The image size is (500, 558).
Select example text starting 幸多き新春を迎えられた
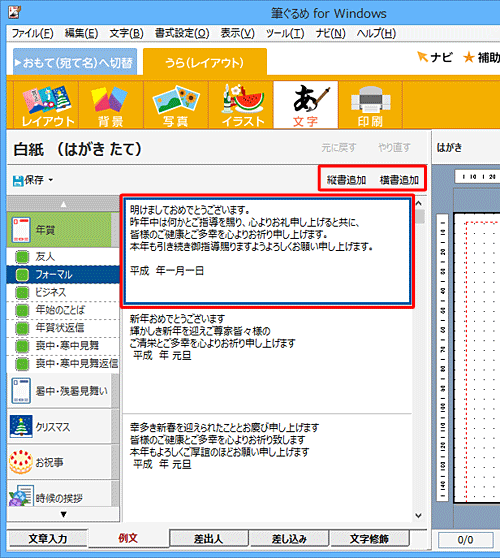click(267, 467)
